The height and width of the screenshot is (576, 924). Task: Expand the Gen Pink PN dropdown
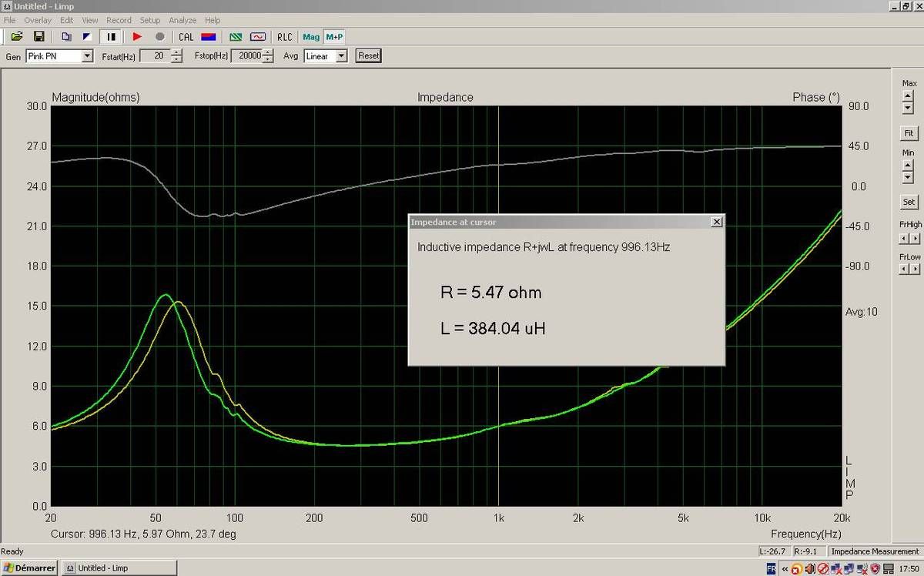pyautogui.click(x=87, y=56)
